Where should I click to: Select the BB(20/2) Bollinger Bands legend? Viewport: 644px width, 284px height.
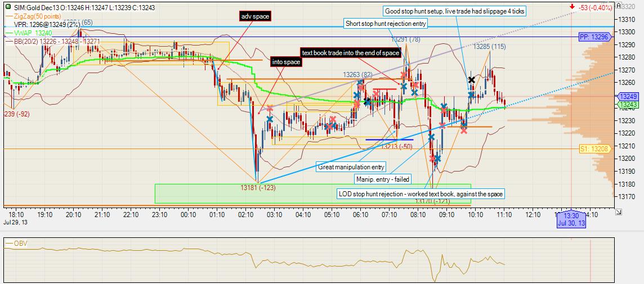[52, 40]
